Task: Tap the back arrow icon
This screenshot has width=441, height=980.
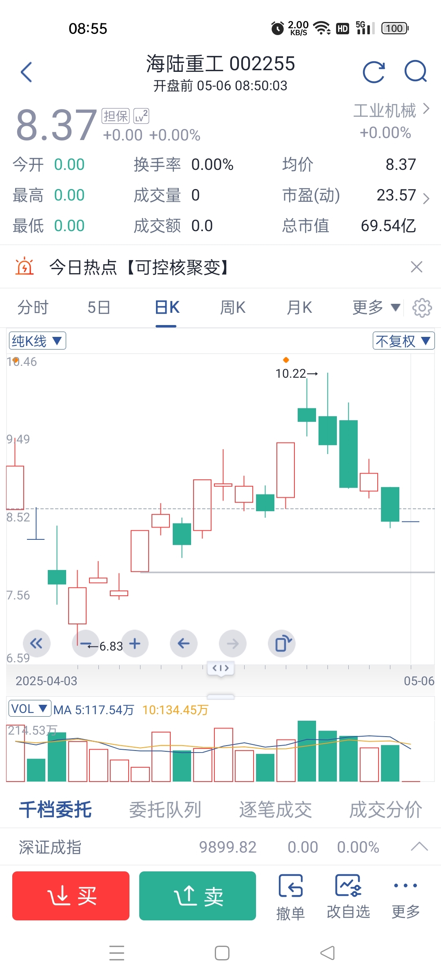Action: (x=27, y=72)
